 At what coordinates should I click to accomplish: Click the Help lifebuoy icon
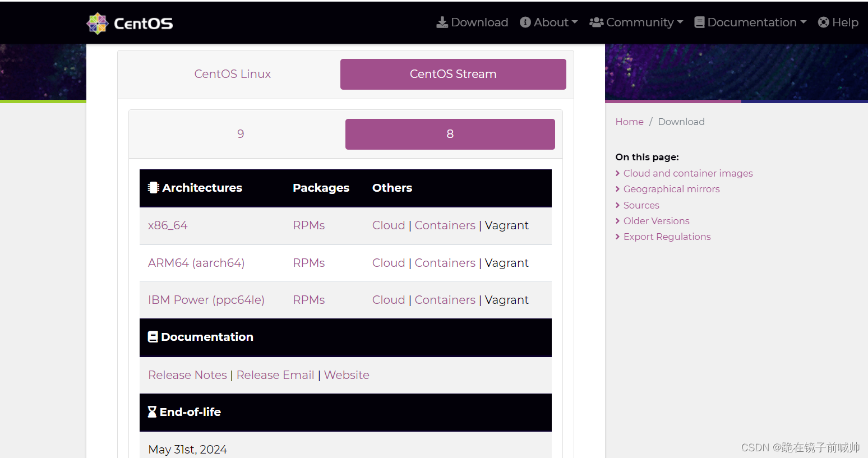(824, 22)
